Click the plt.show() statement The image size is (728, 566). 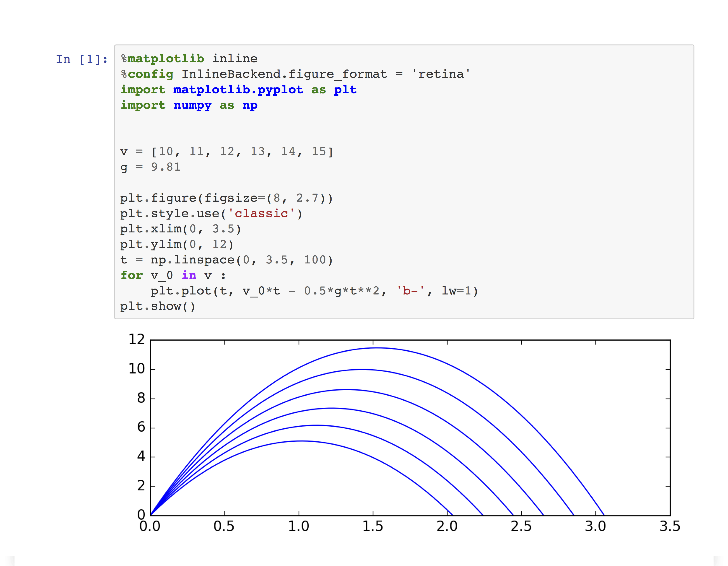(158, 306)
